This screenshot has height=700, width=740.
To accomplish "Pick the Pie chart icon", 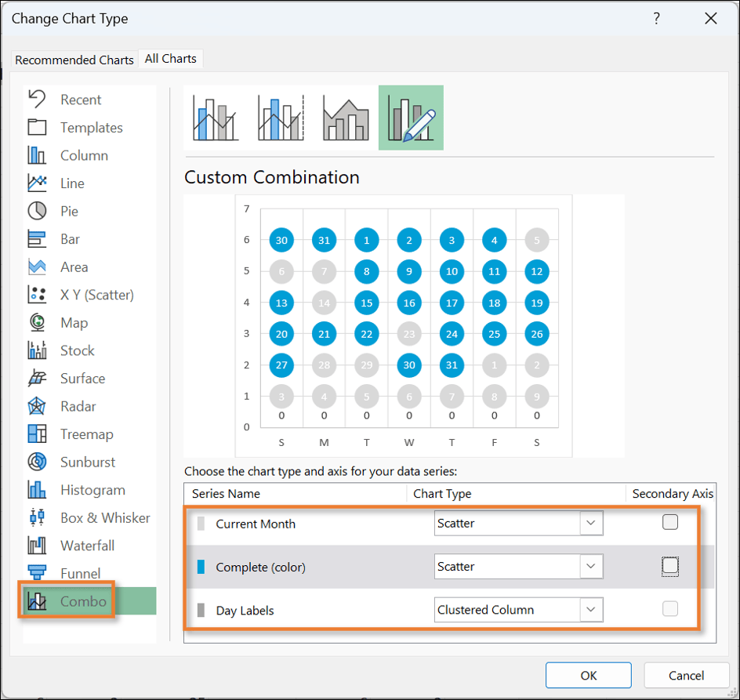I will (x=37, y=211).
